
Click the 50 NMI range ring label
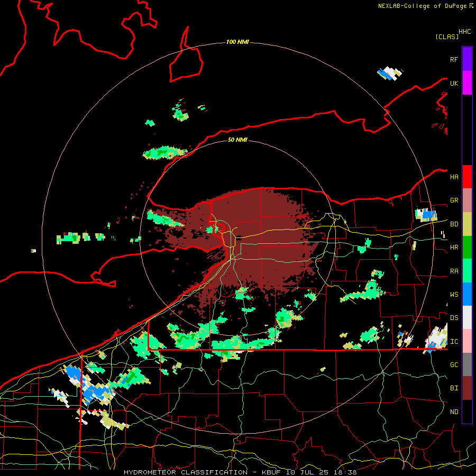237,140
